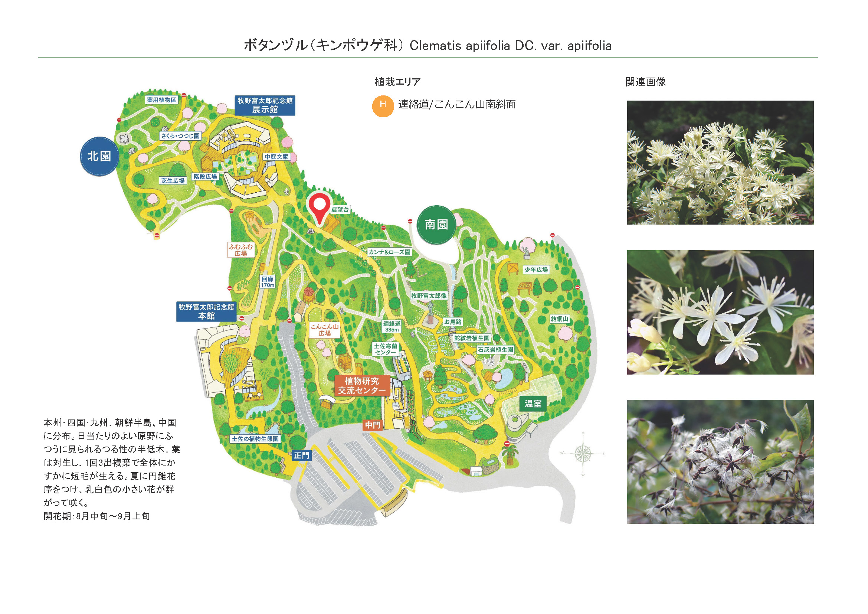
Task: Click the green 南園 circle badge
Action: click(x=436, y=225)
